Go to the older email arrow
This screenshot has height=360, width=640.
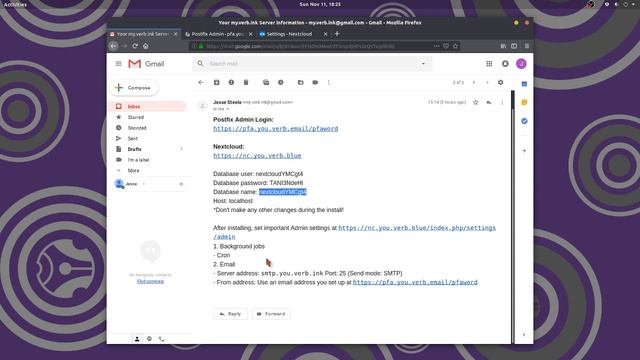pos(487,82)
